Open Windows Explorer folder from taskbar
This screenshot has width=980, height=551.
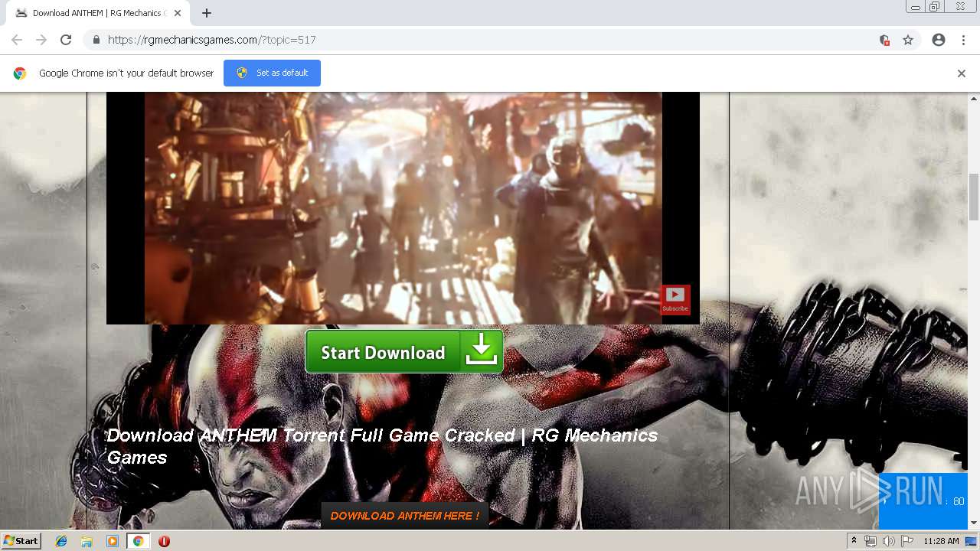click(87, 541)
